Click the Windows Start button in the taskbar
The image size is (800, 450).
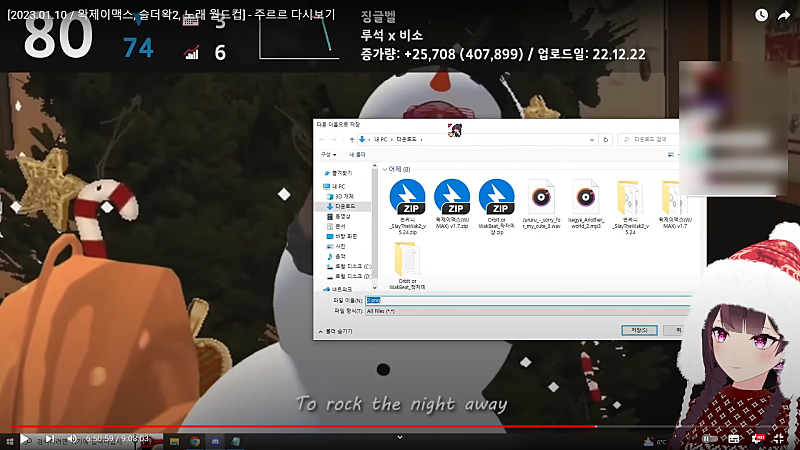click(10, 441)
